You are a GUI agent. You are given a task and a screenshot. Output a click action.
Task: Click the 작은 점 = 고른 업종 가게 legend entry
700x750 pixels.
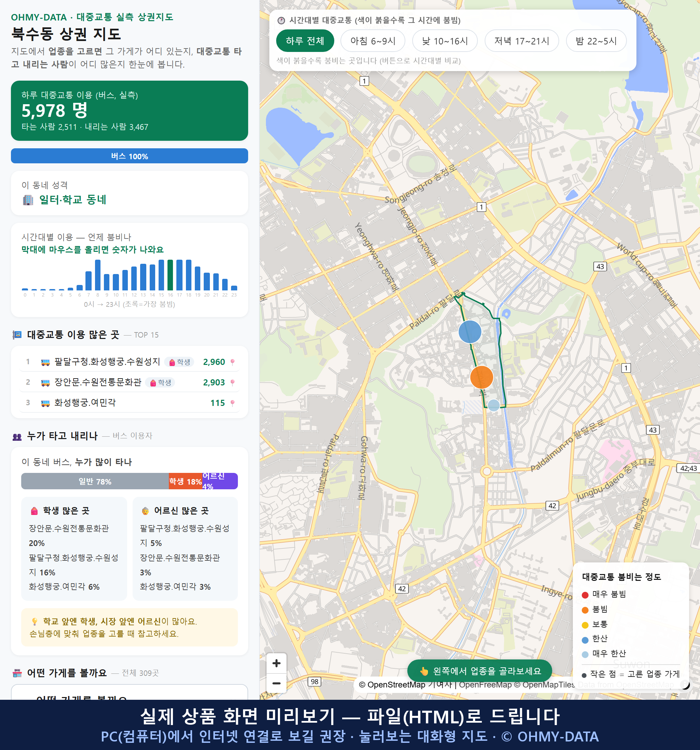point(631,674)
